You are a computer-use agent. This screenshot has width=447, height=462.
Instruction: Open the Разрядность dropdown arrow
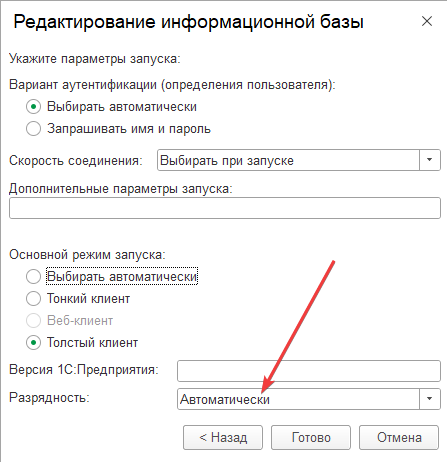(429, 399)
